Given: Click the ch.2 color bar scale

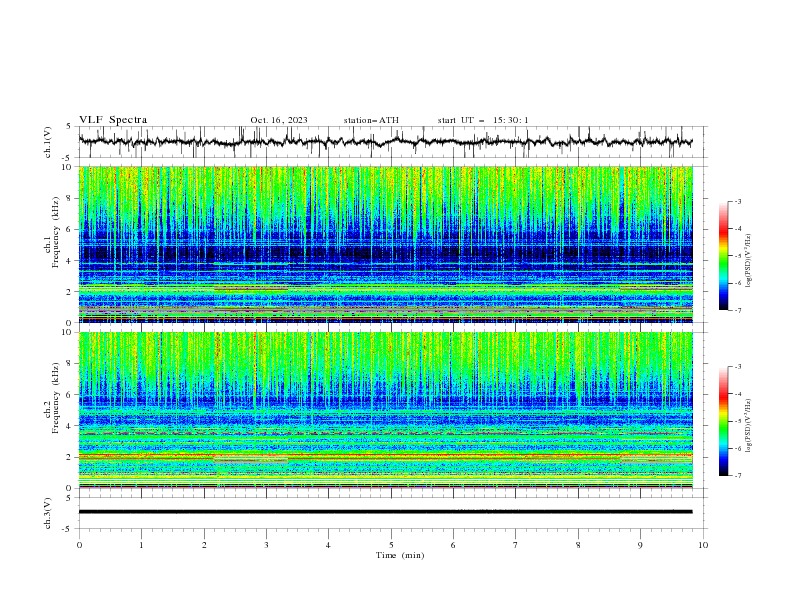Looking at the screenshot, I should [x=723, y=421].
